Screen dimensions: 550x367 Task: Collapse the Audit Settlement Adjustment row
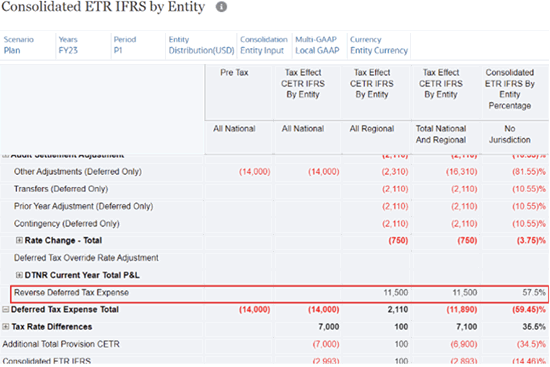point(6,155)
